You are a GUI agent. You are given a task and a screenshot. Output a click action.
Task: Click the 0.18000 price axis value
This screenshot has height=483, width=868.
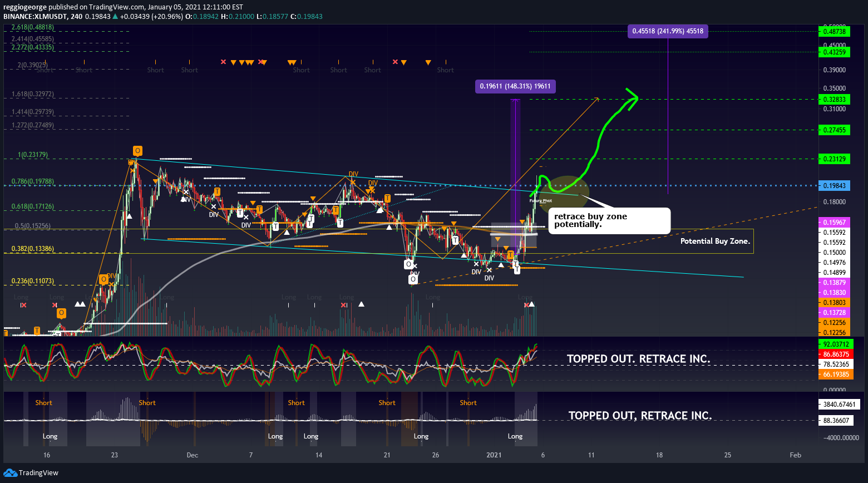(835, 202)
